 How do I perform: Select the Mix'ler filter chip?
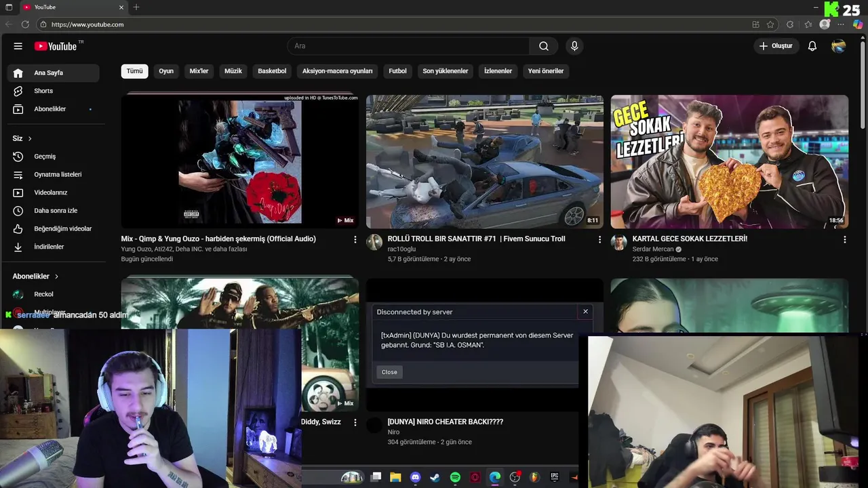[x=199, y=71]
